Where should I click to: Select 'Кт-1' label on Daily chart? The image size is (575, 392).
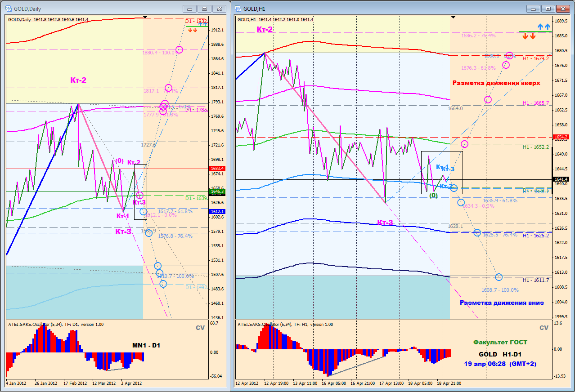123,216
